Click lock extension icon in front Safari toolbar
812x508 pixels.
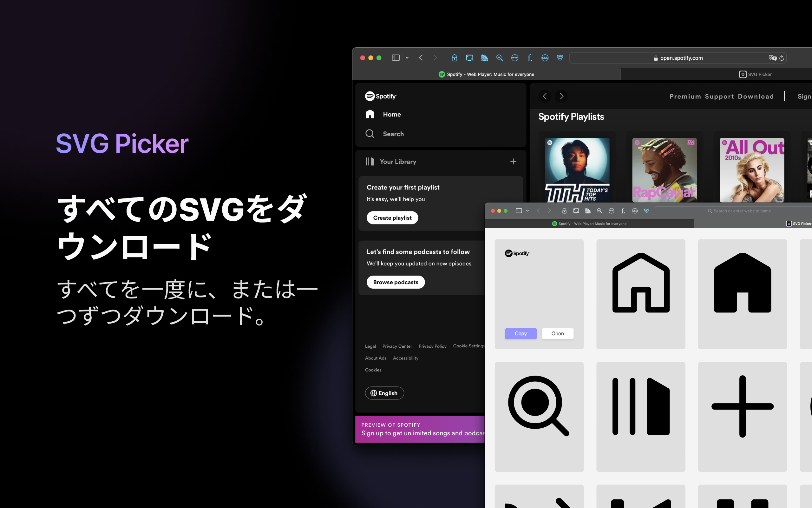pyautogui.click(x=564, y=211)
